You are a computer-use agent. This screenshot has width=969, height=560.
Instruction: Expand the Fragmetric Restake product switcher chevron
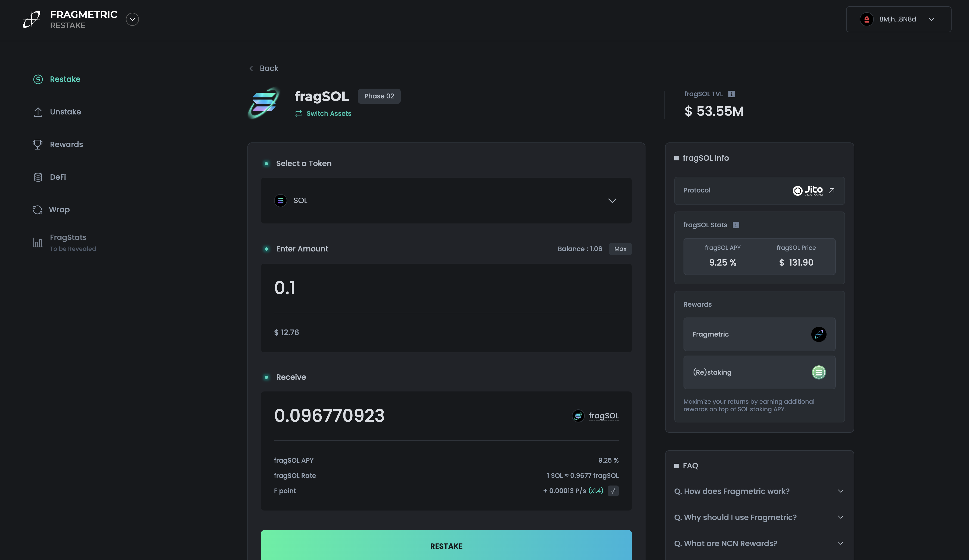click(x=132, y=19)
